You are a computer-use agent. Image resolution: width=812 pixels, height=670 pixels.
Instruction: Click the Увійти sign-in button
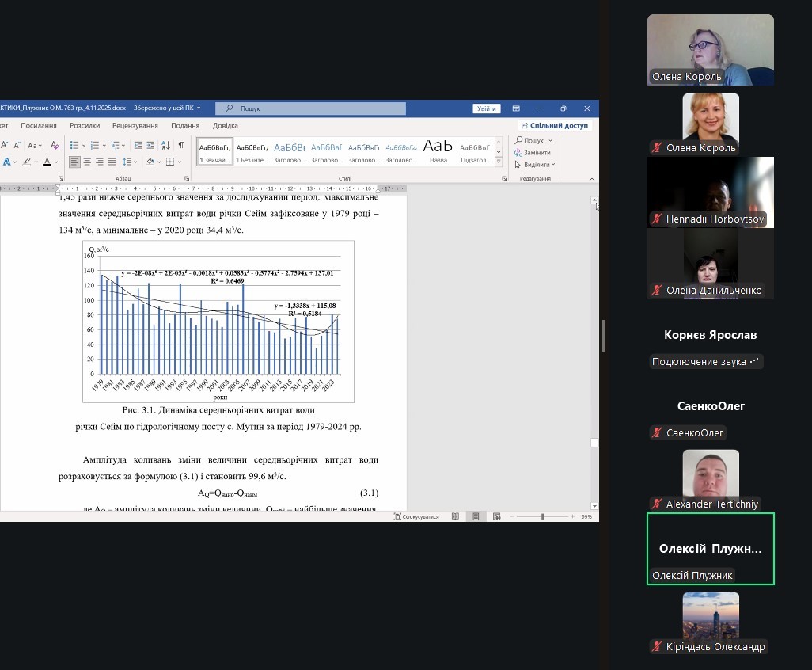coord(486,108)
